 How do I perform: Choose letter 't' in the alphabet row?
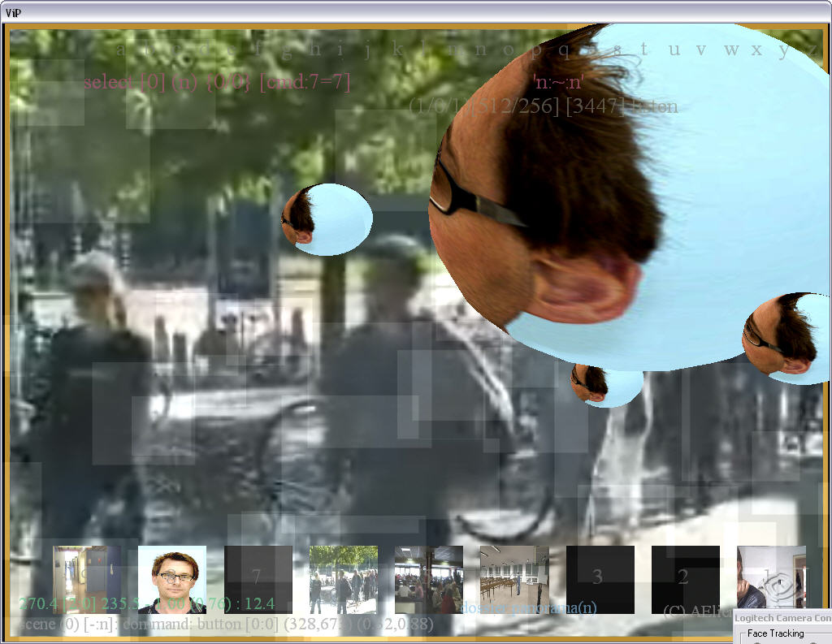(644, 49)
